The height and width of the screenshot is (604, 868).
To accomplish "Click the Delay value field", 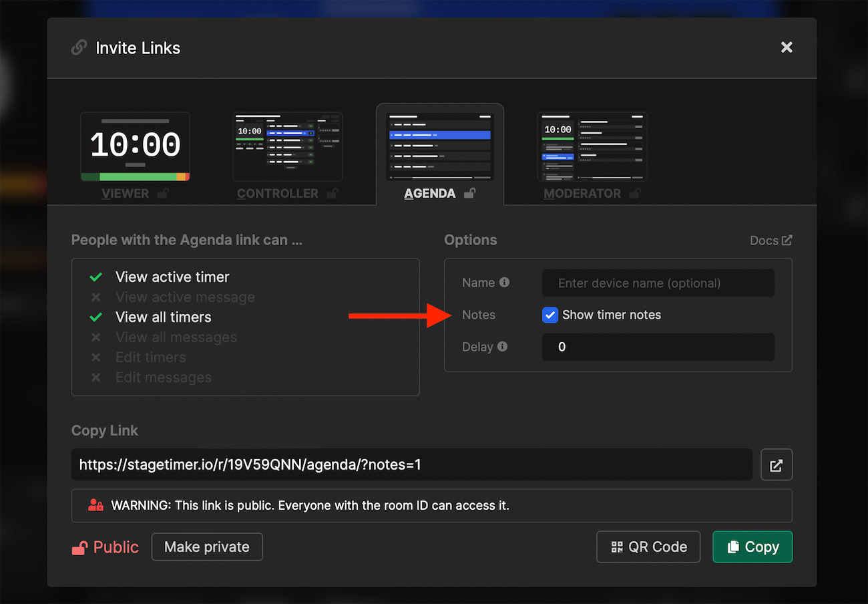I will 658,347.
